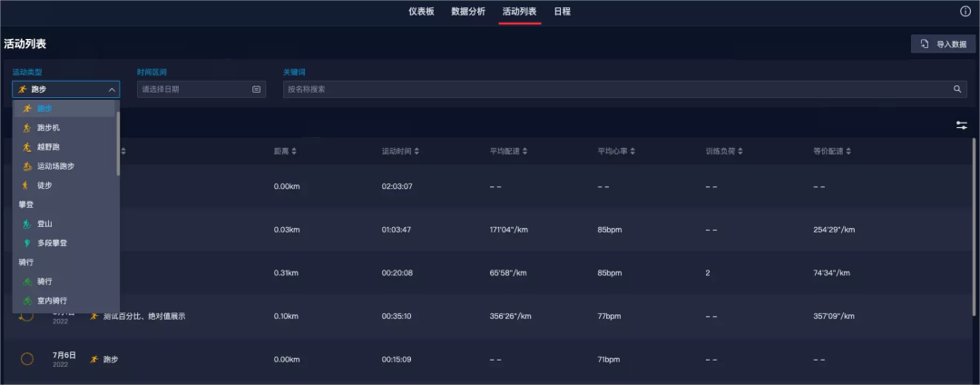Click the search magnifier icon
980x385 pixels.
[x=956, y=89]
